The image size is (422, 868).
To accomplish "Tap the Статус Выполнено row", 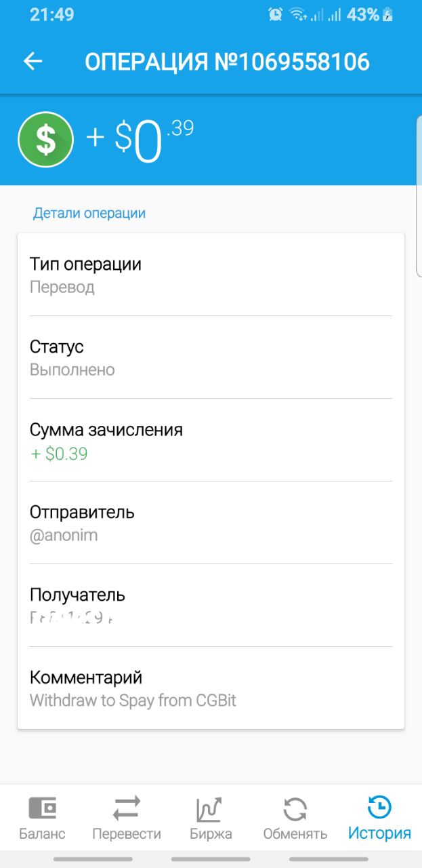I will click(x=211, y=357).
